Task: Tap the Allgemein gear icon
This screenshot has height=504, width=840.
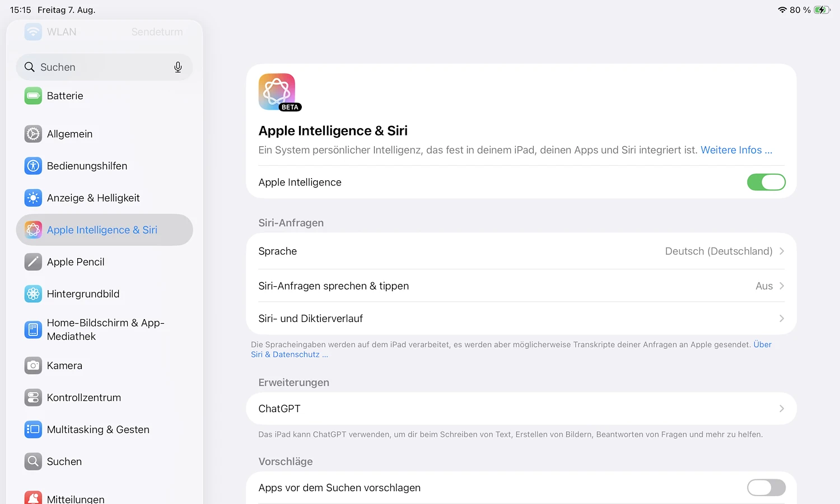Action: (x=33, y=134)
